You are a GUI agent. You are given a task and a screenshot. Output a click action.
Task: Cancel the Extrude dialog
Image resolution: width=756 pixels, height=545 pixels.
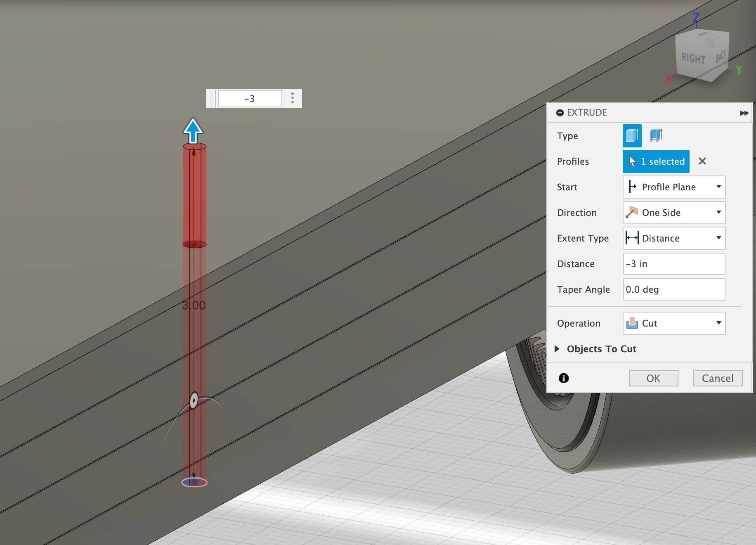tap(718, 378)
